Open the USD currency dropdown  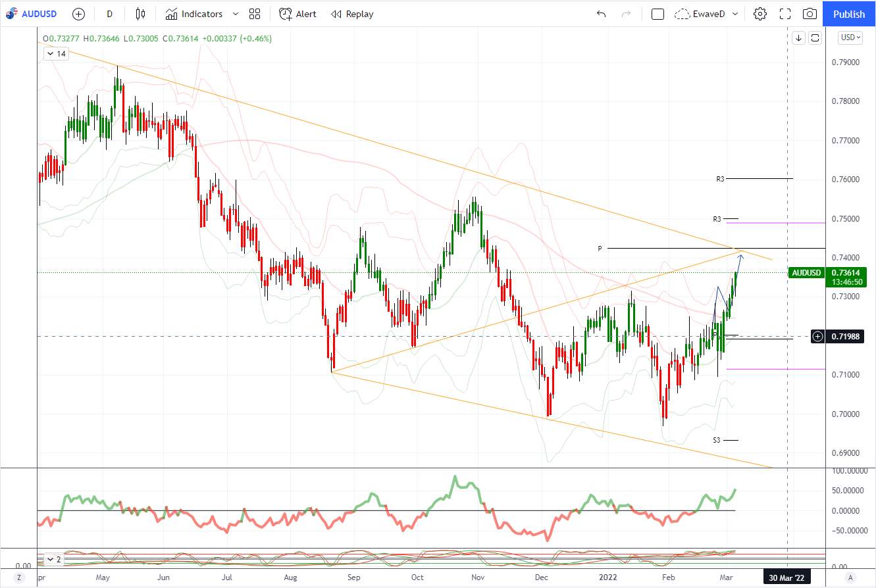pos(850,37)
